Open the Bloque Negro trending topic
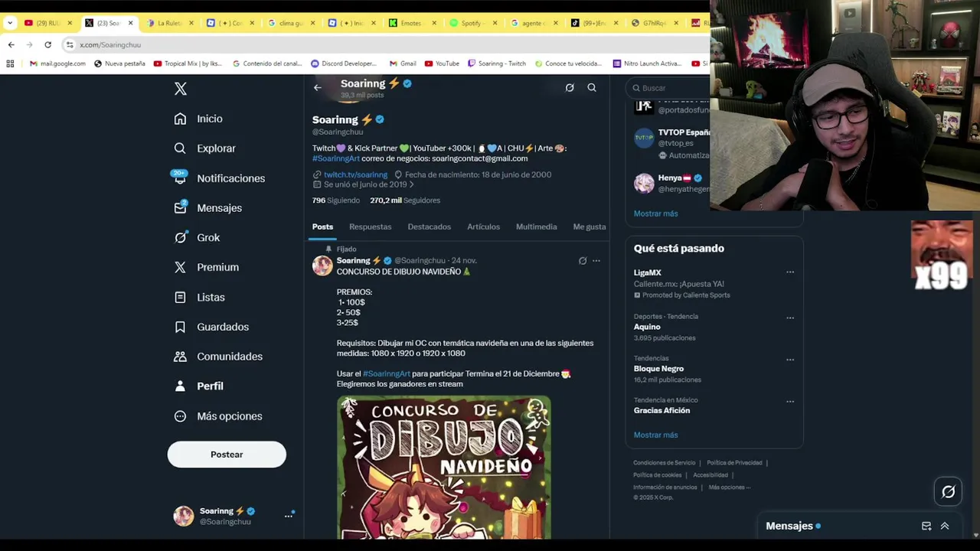Viewport: 980px width, 551px height. pyautogui.click(x=658, y=369)
